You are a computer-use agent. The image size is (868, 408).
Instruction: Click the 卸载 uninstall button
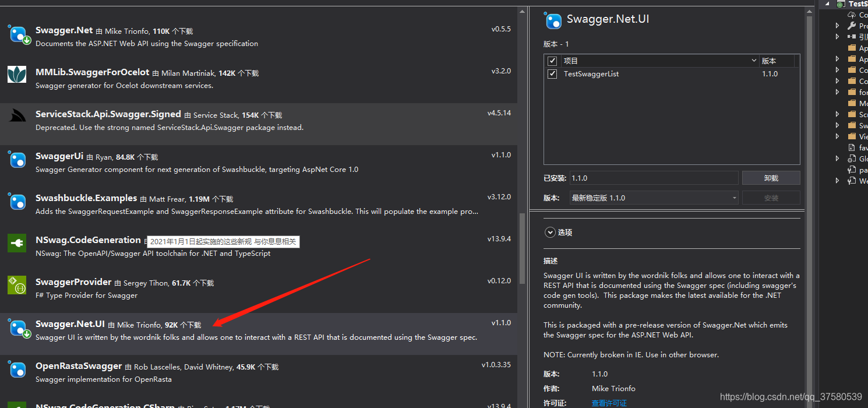point(771,178)
